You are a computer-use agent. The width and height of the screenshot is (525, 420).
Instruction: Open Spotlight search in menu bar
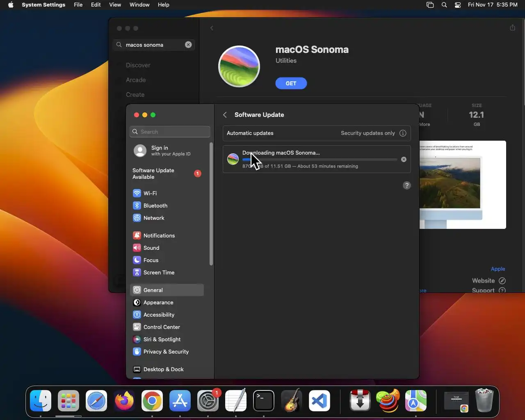click(444, 5)
